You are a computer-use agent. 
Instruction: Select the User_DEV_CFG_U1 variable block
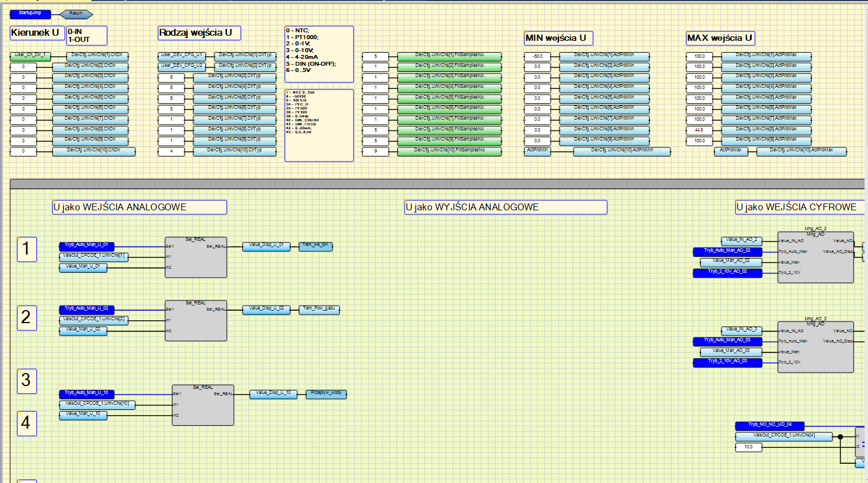tap(182, 56)
